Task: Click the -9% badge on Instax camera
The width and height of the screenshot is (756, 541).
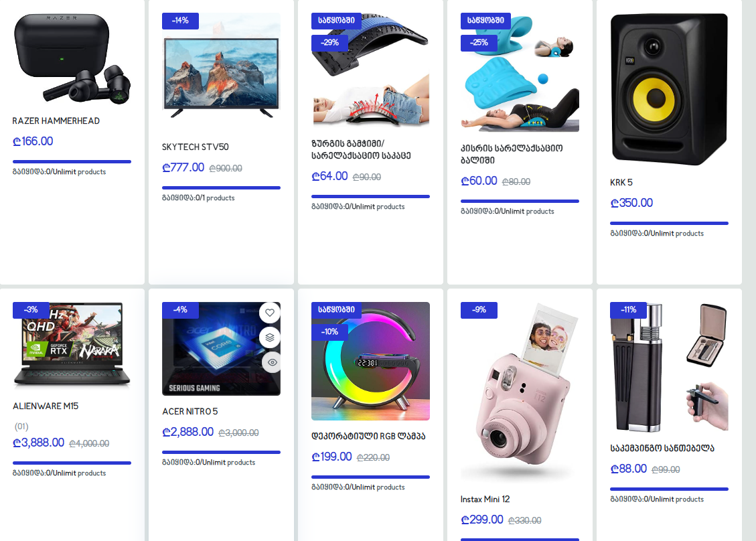Action: coord(479,310)
